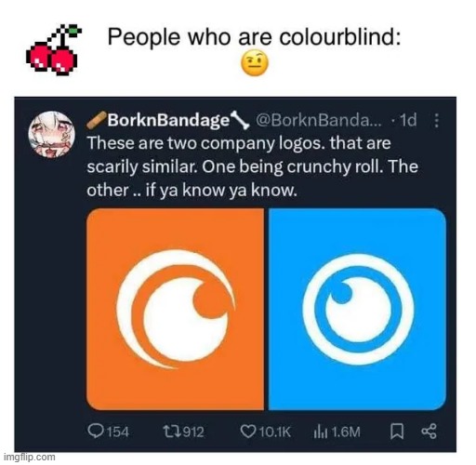Open the BorknBandage display name
This screenshot has height=465, width=476.
pos(168,121)
